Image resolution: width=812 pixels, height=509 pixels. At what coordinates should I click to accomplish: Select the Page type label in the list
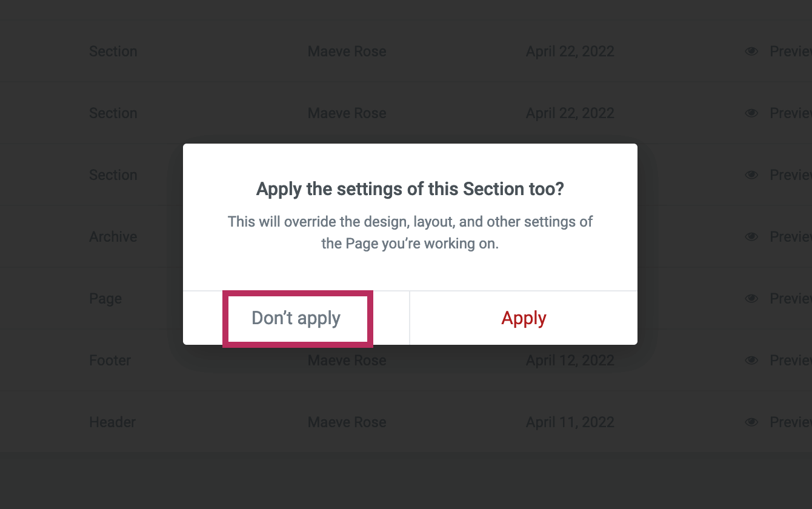click(x=105, y=299)
